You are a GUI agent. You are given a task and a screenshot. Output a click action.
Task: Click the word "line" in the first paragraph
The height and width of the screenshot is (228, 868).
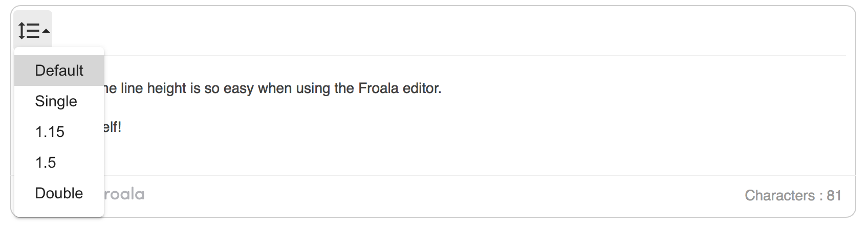(x=132, y=88)
